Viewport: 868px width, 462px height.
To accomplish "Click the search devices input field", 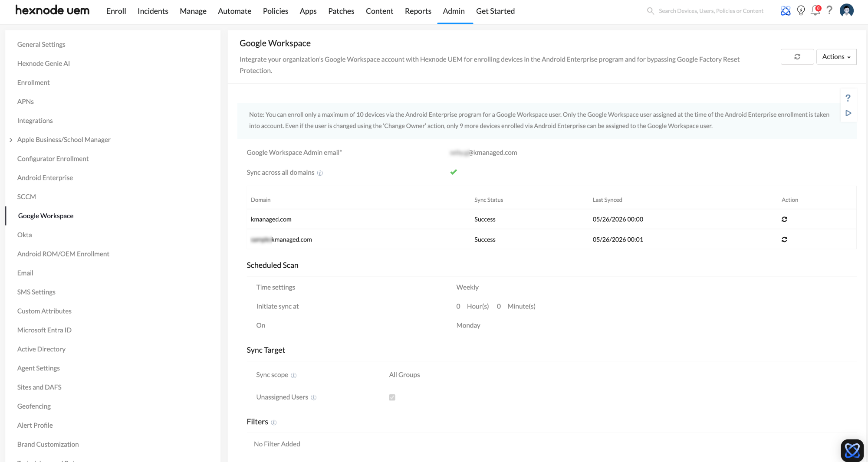I will [x=711, y=11].
